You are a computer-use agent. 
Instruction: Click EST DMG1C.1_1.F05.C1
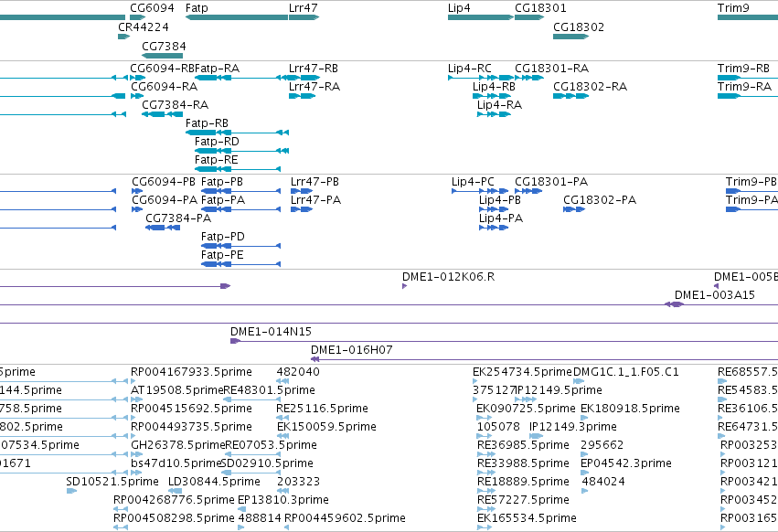coord(625,372)
